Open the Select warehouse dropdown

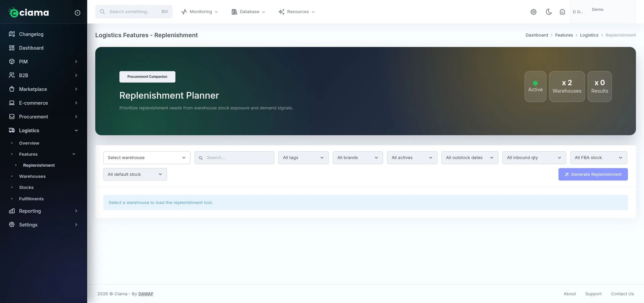click(x=147, y=158)
